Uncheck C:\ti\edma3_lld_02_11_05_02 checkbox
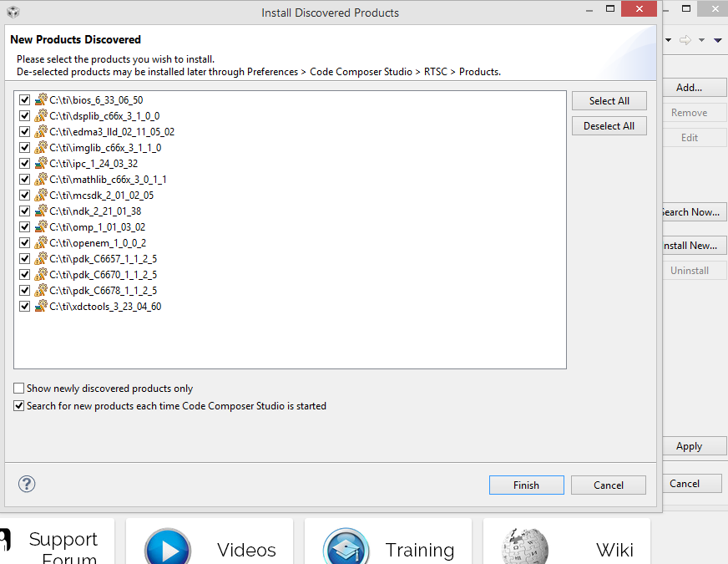This screenshot has height=564, width=728. click(24, 131)
